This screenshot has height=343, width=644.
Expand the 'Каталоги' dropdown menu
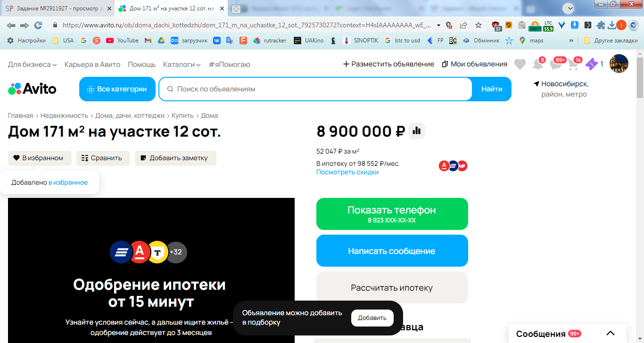[x=182, y=64]
